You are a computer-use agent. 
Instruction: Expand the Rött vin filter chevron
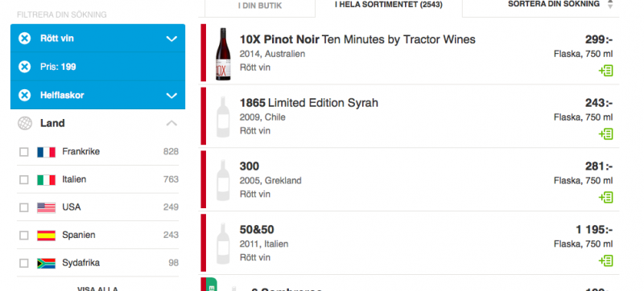point(171,39)
